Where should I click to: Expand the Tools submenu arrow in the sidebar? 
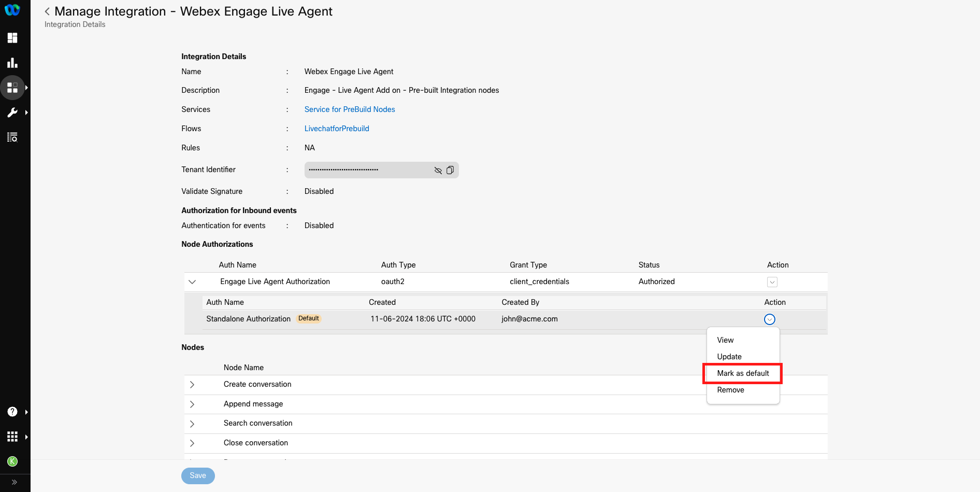pos(26,113)
